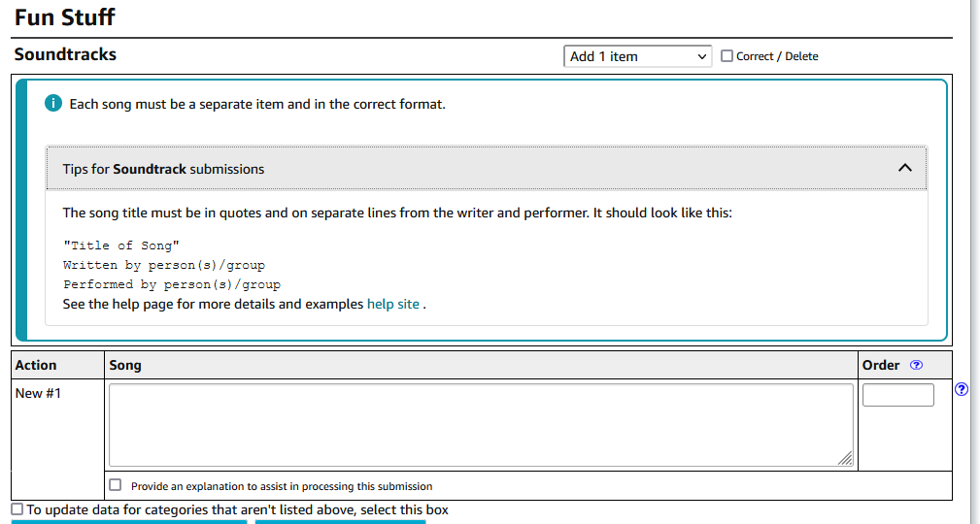Viewport: 980px width, 524px height.
Task: Click help icon right of the New #1 row
Action: [961, 389]
